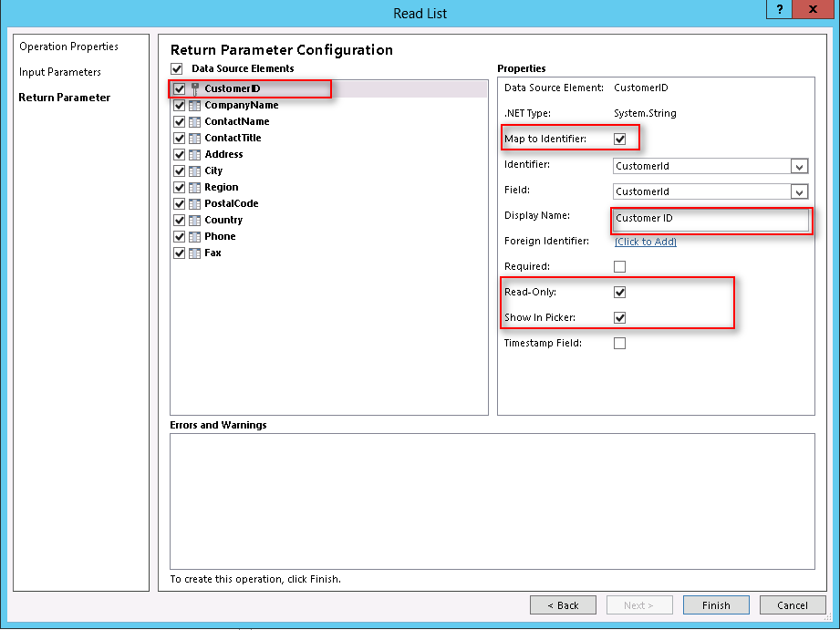
Task: Click the column icon beside Region
Action: click(195, 188)
